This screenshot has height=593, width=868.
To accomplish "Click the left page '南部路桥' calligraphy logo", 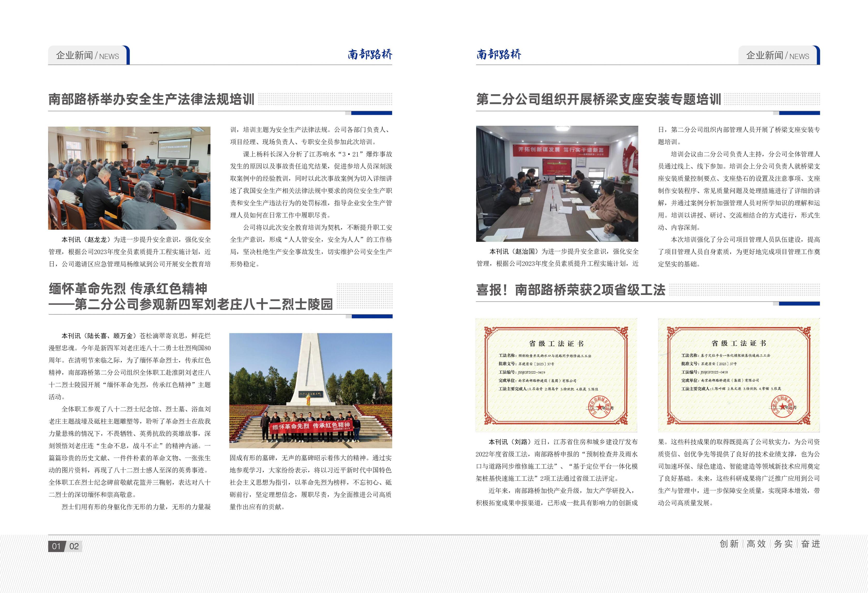I will (370, 55).
